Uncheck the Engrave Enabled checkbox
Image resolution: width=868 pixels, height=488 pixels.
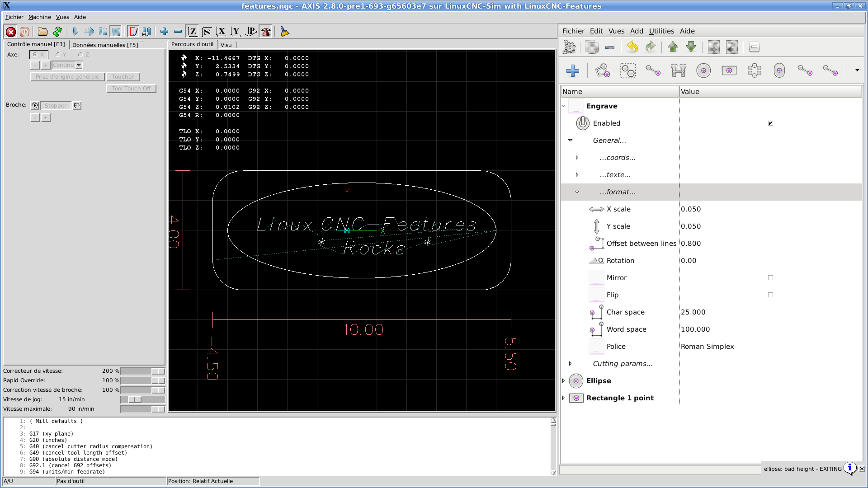(770, 123)
